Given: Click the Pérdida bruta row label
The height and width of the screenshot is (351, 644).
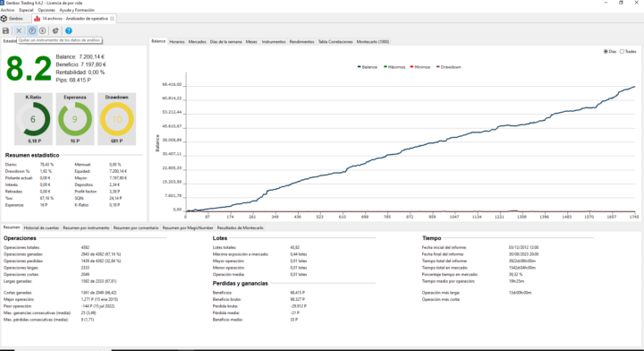Looking at the screenshot, I should click(225, 306).
